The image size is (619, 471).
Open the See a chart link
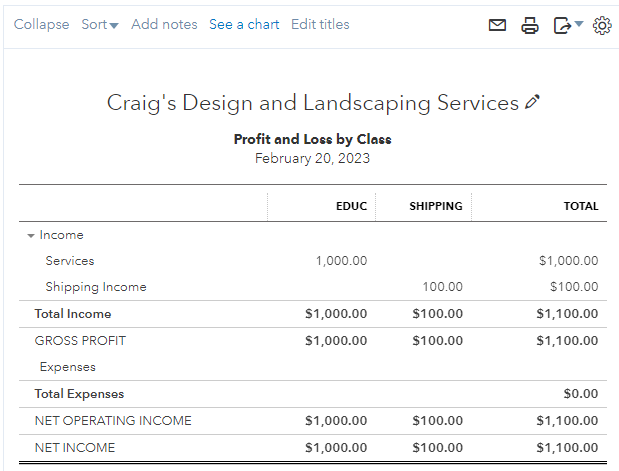click(244, 24)
